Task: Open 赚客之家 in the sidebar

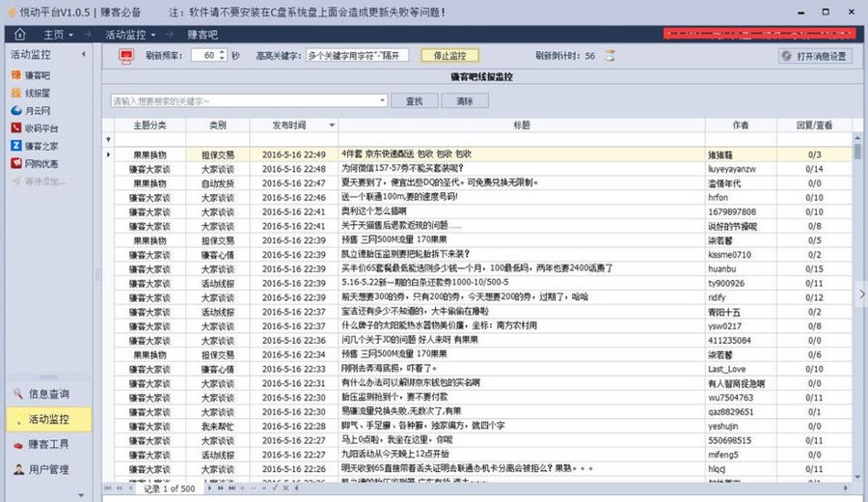Action: (x=35, y=146)
